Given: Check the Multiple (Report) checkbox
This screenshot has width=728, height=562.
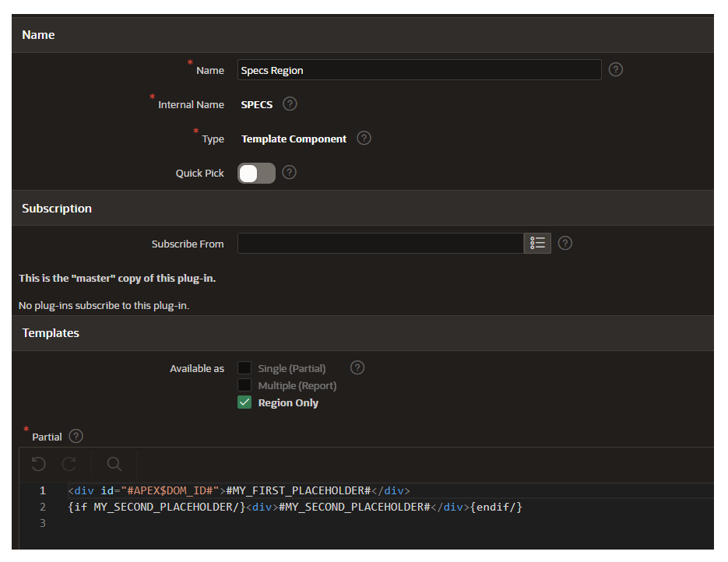Looking at the screenshot, I should tap(244, 385).
